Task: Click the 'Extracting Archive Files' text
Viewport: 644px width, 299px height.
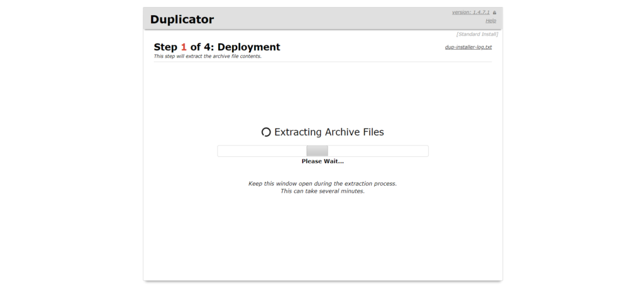Action: (329, 132)
